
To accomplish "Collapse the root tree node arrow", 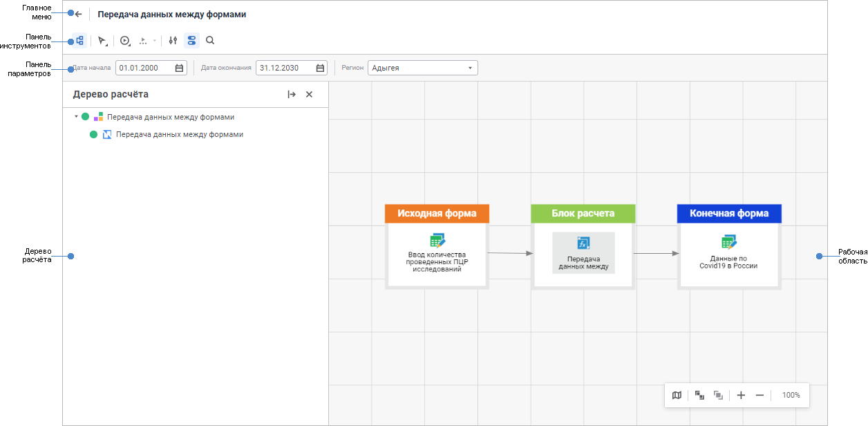I will (x=76, y=117).
